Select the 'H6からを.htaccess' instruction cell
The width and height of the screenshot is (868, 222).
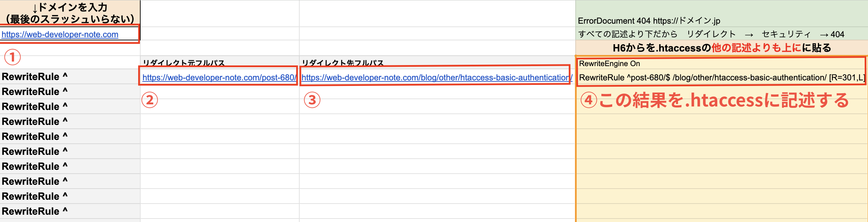pyautogui.click(x=721, y=48)
